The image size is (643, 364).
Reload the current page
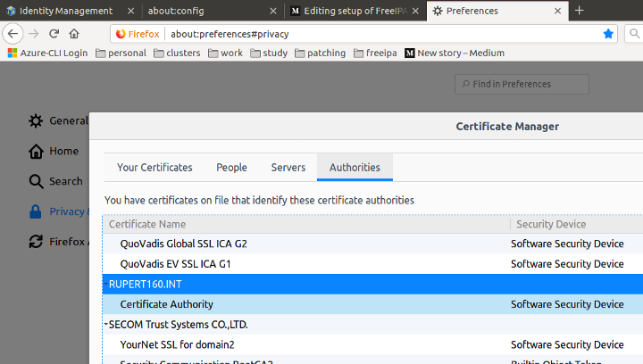click(x=54, y=34)
